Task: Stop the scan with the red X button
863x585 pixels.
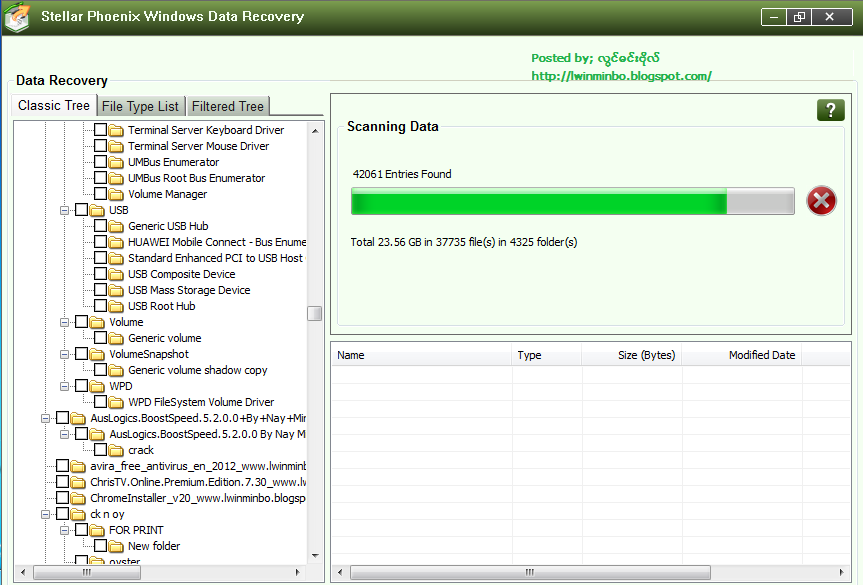Action: click(x=821, y=200)
